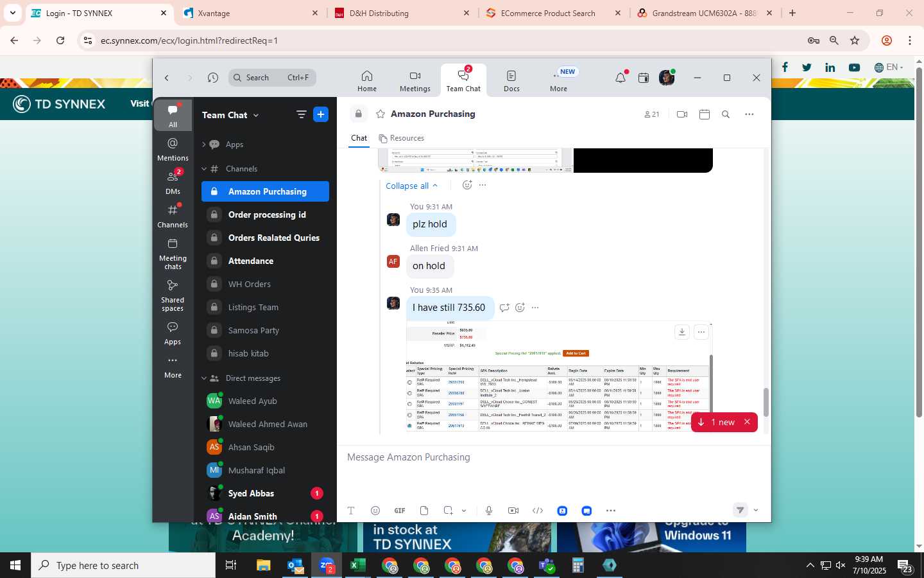Open Shared spaces in sidebar
924x578 pixels.
point(173,295)
